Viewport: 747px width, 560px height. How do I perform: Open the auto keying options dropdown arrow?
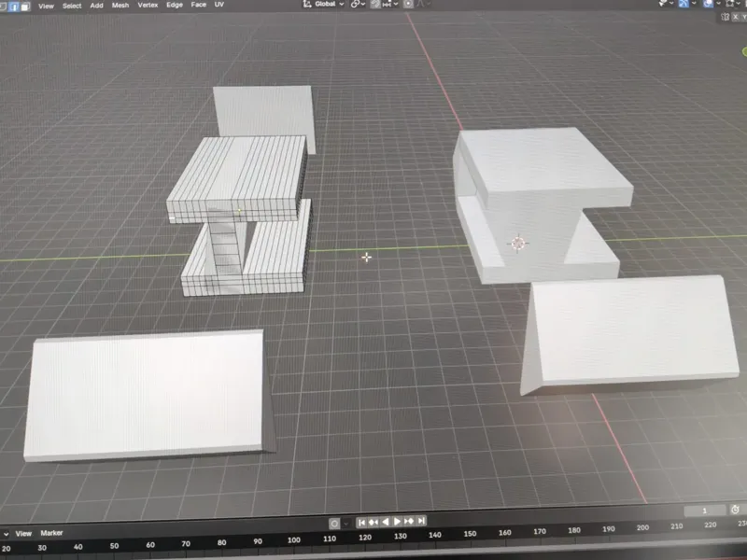point(346,524)
